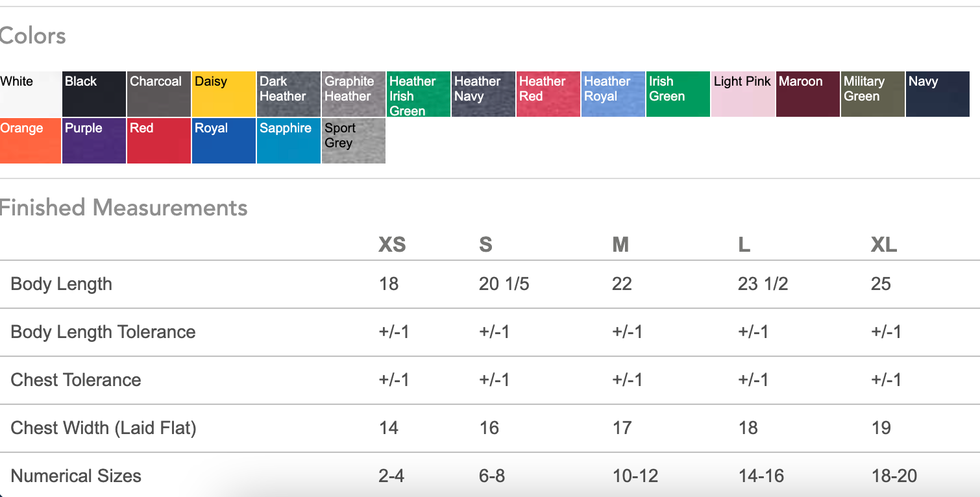The width and height of the screenshot is (980, 497).
Task: Pick the Sapphire color swatch
Action: click(289, 141)
